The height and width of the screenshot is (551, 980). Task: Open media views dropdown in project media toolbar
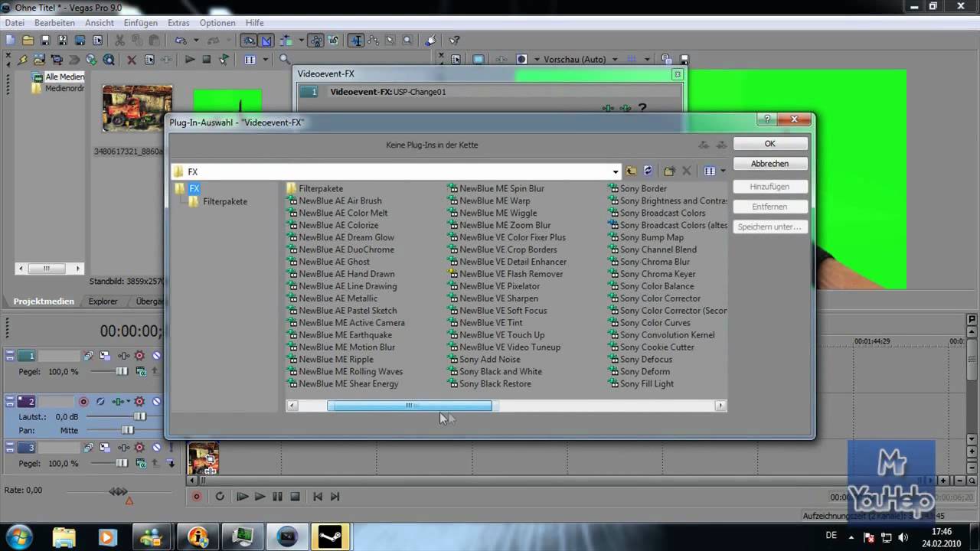[265, 60]
